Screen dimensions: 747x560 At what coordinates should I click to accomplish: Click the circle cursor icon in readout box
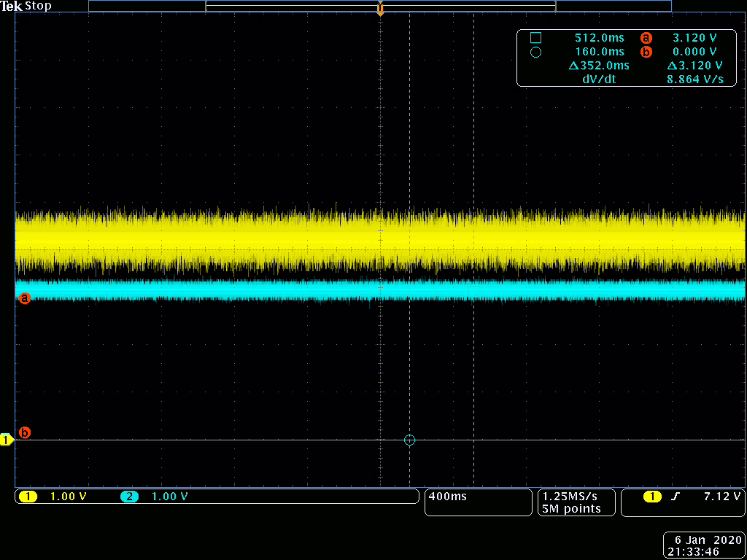coord(535,52)
